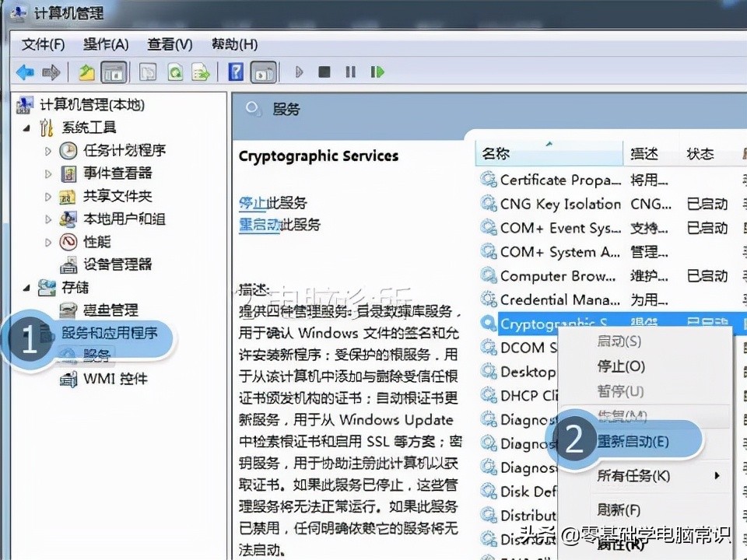Click the blue Back arrow in toolbar
The height and width of the screenshot is (560, 747).
point(25,73)
